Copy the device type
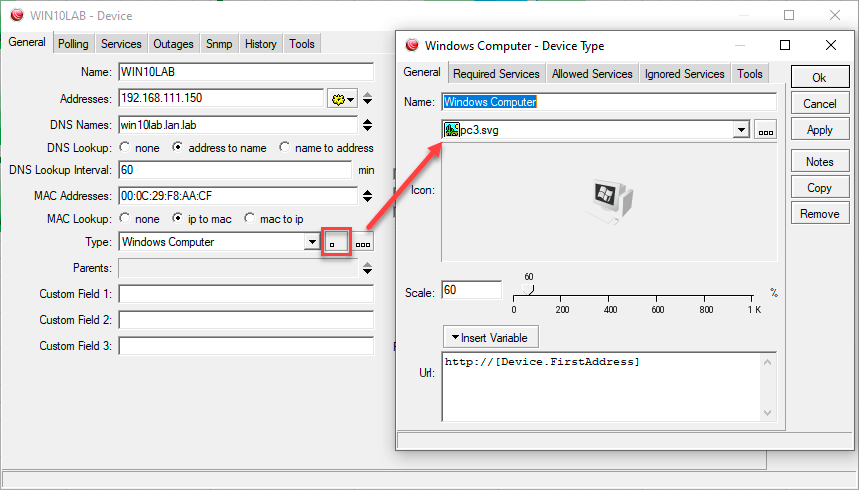Image resolution: width=859 pixels, height=490 pixels. (820, 187)
